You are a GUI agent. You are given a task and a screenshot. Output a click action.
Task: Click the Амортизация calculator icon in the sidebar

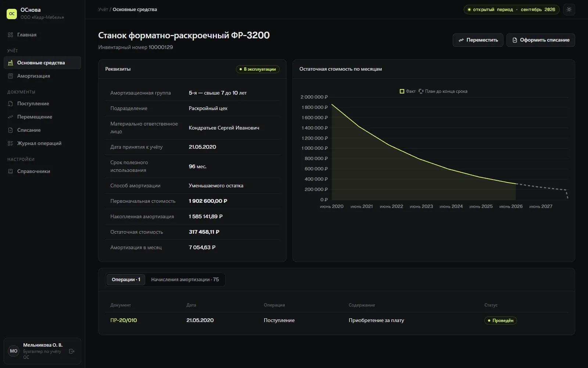click(10, 76)
